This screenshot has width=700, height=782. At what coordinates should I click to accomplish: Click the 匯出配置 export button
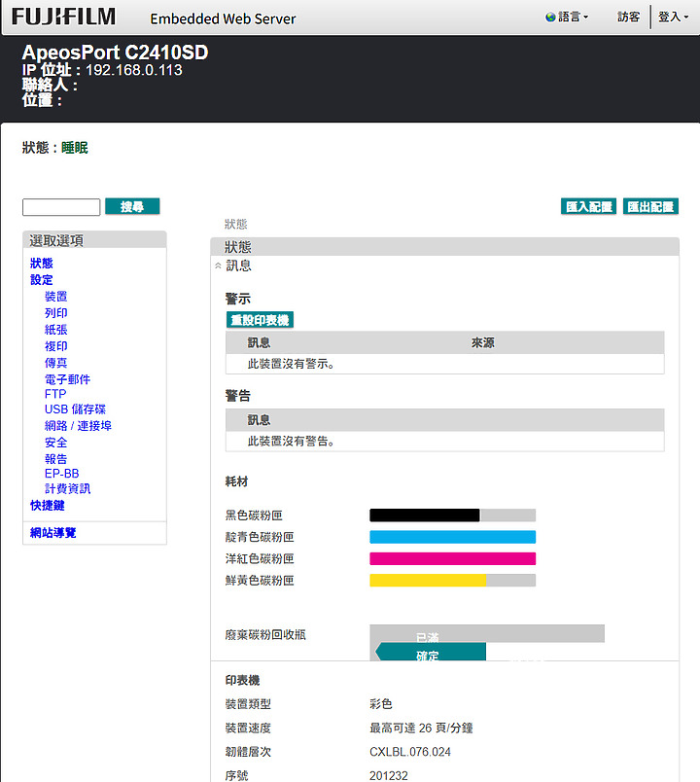click(650, 206)
